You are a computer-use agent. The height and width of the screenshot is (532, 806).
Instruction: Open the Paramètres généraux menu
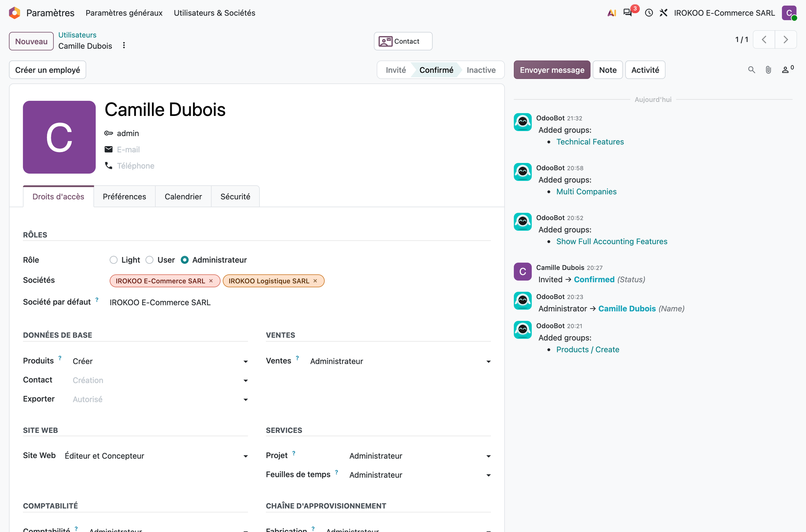[124, 13]
